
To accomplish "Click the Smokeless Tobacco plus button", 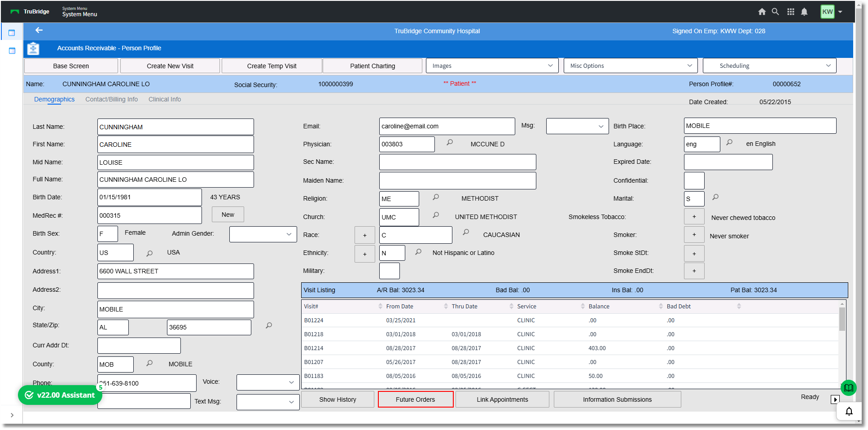I will tap(694, 217).
